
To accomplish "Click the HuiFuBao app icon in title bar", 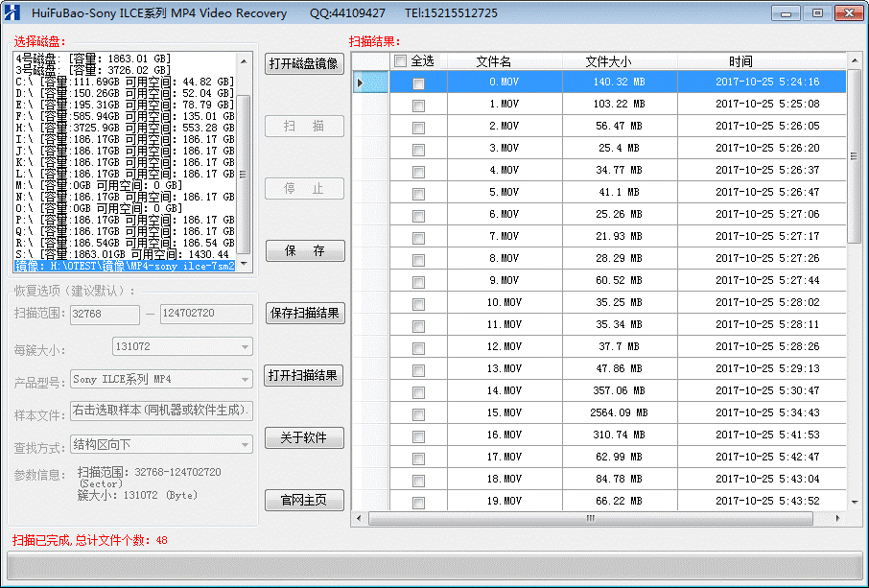I will point(12,12).
